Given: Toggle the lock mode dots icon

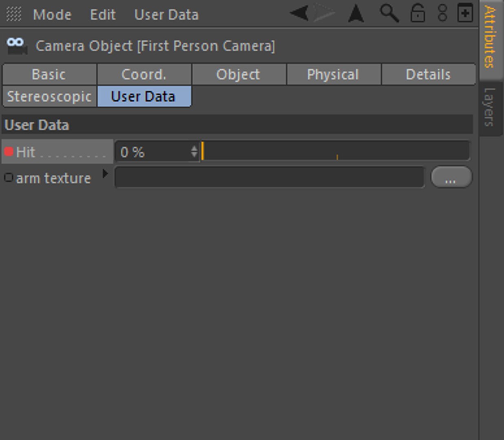Looking at the screenshot, I should [x=442, y=13].
